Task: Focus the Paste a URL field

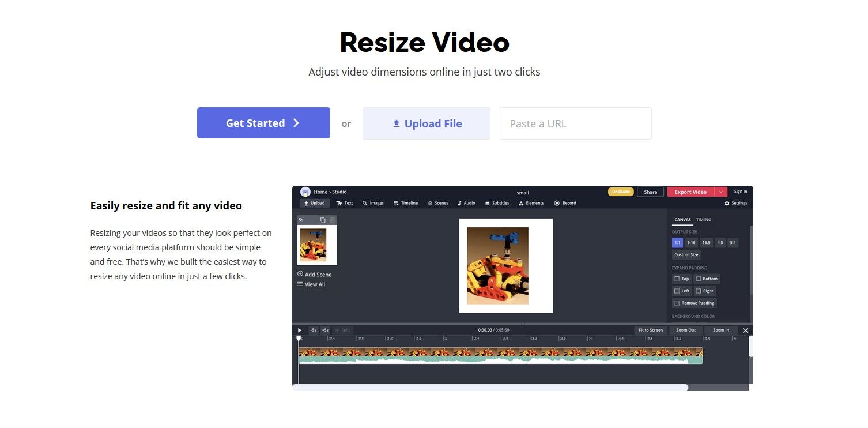Action: tap(575, 123)
